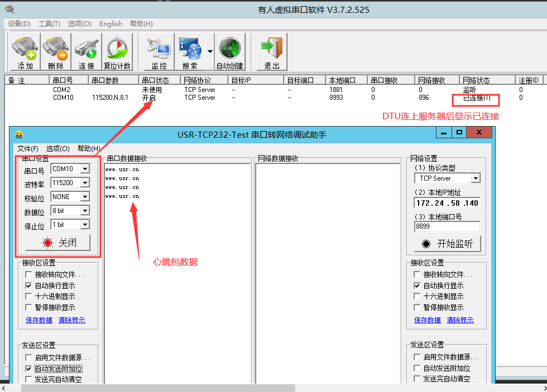The width and height of the screenshot is (547, 392).
Task: Open the 设备(D) menu
Action: tap(20, 24)
